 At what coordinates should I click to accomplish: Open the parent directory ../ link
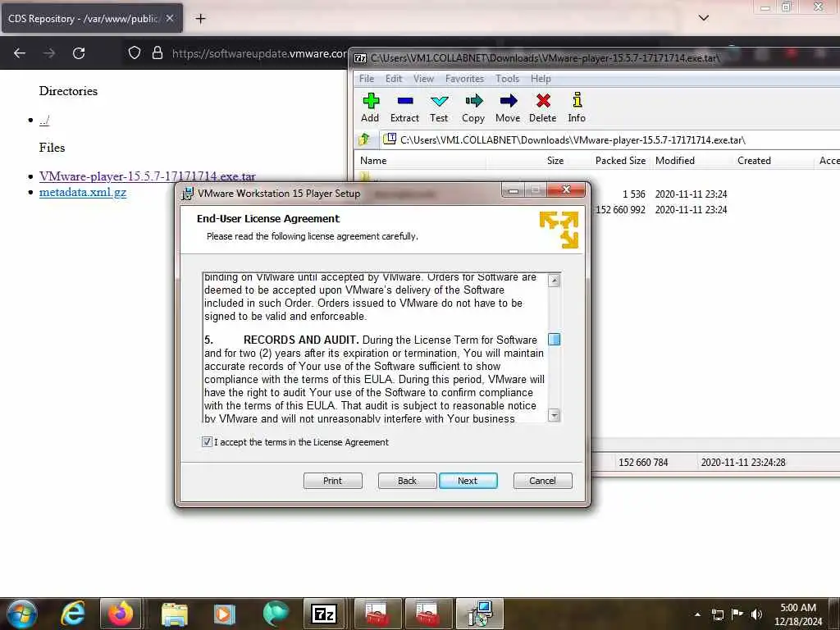[44, 120]
